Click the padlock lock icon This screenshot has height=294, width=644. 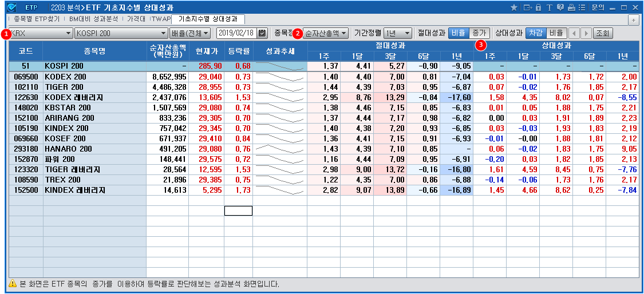[x=538, y=7]
